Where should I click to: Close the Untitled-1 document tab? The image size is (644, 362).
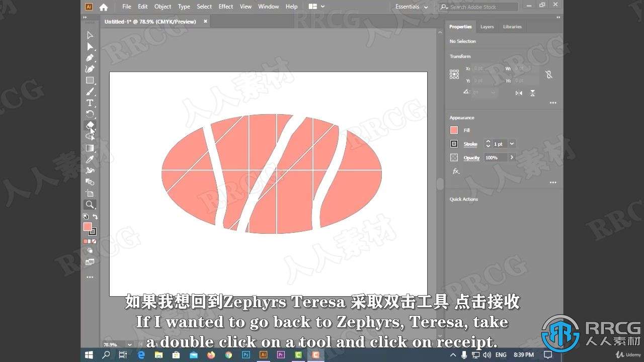(205, 21)
